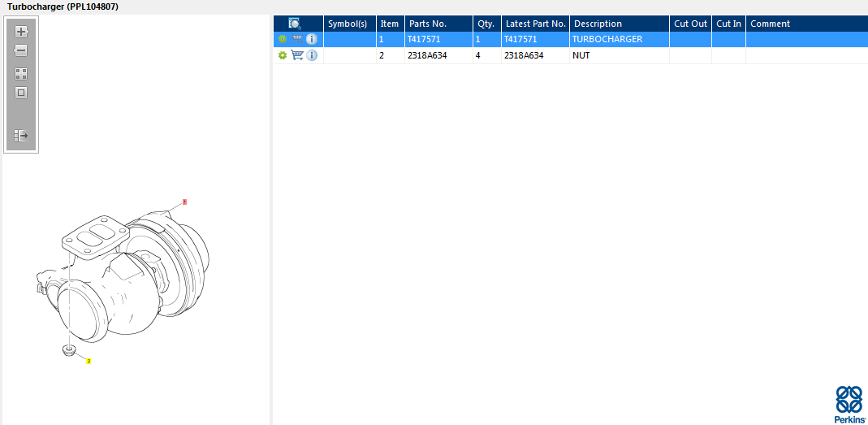The image size is (868, 425).
Task: Click the green gear icon for NUT row
Action: tap(283, 55)
